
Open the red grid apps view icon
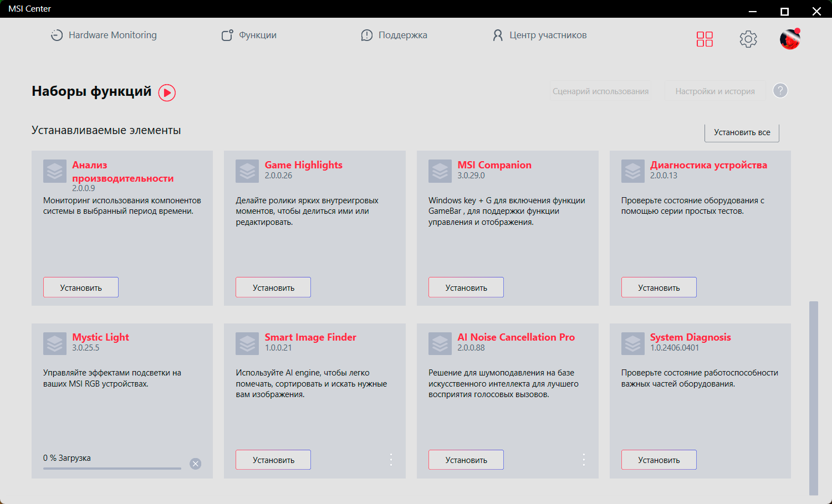point(705,39)
